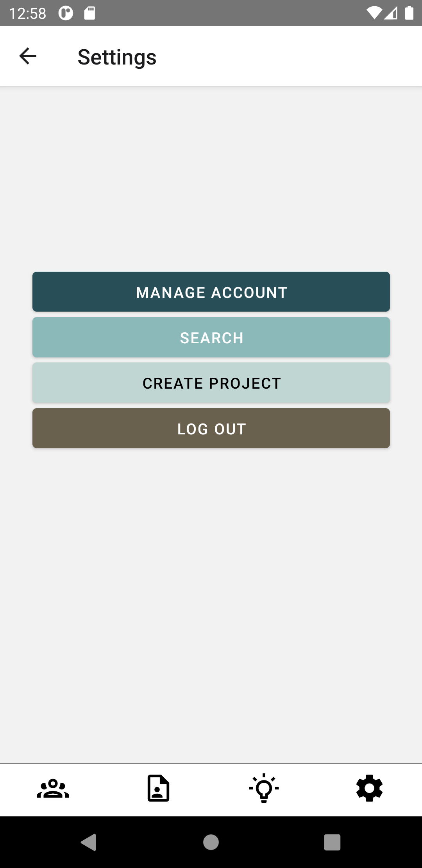Open Search from settings

211,337
